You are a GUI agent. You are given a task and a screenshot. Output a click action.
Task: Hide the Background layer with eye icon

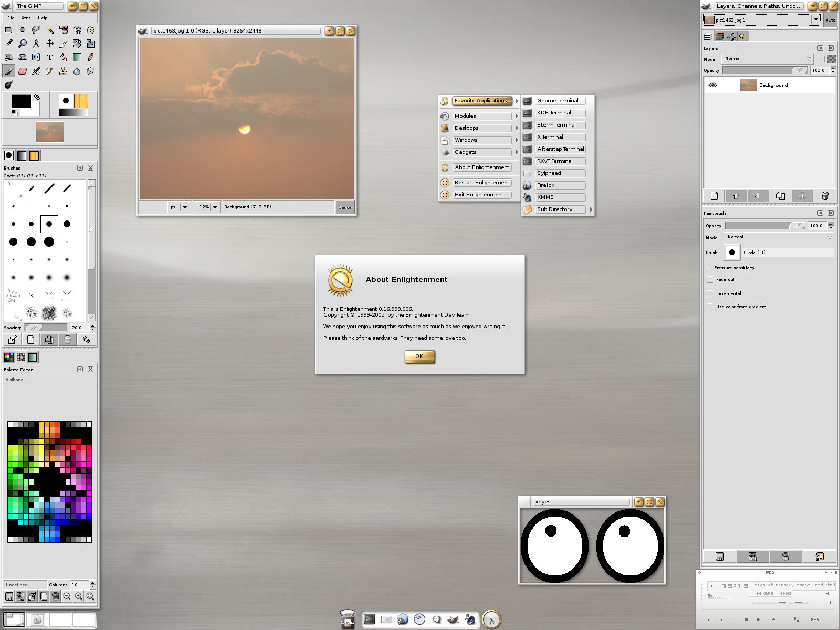click(712, 85)
